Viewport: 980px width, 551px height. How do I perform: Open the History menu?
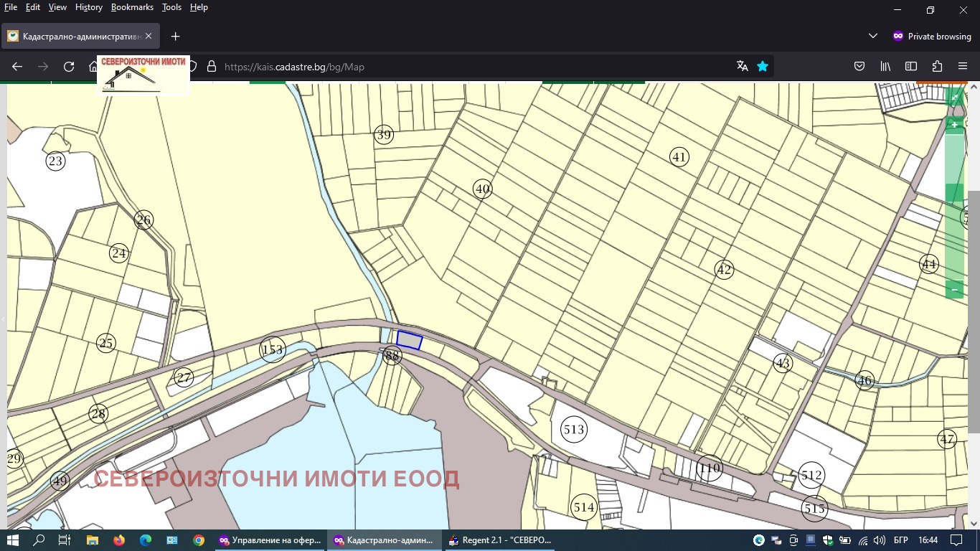coord(89,7)
